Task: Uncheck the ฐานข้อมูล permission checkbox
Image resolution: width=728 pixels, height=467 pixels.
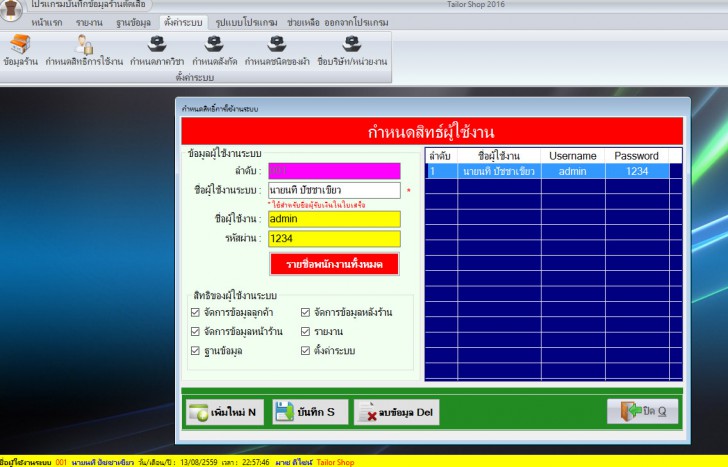Action: click(195, 350)
